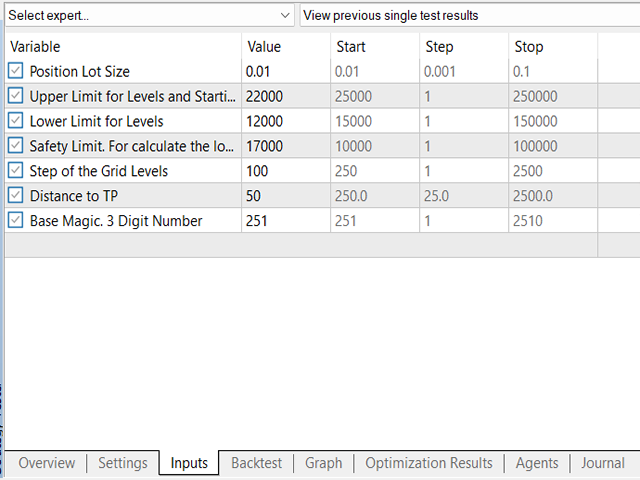Image resolution: width=640 pixels, height=480 pixels.
Task: Switch to the Agents tab
Action: click(x=537, y=463)
